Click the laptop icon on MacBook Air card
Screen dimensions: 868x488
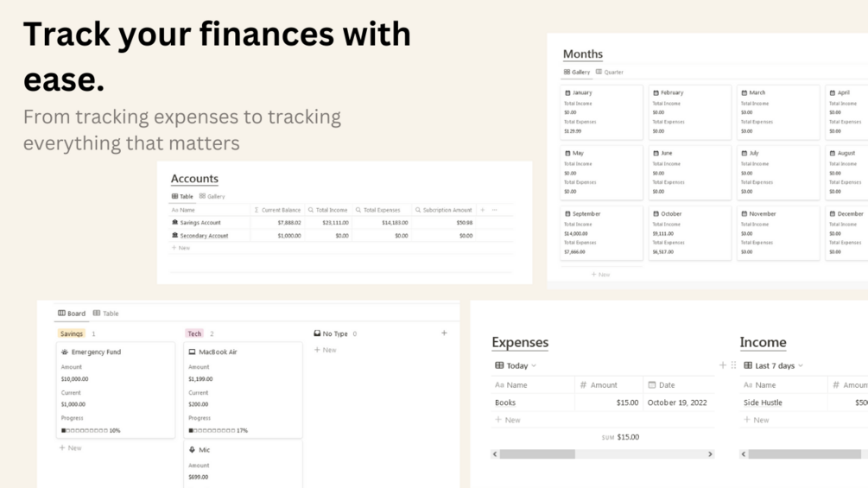[193, 352]
